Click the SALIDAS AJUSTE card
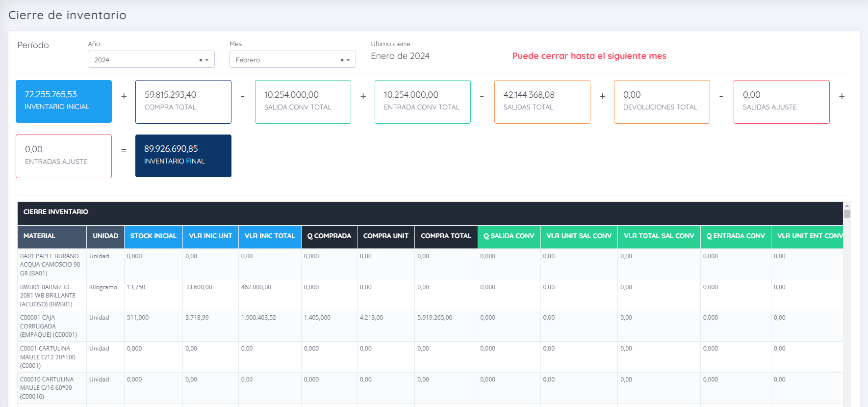Image resolution: width=868 pixels, height=407 pixels. tap(782, 102)
